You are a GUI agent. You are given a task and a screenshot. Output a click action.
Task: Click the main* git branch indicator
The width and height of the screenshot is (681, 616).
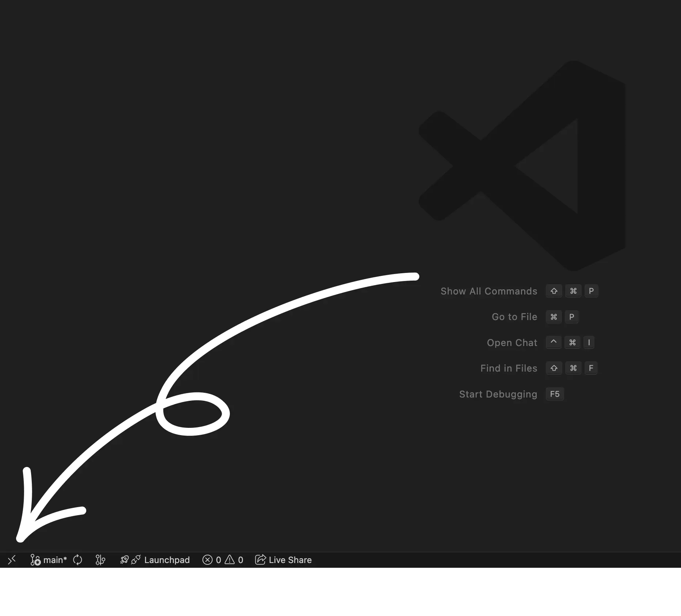click(49, 560)
